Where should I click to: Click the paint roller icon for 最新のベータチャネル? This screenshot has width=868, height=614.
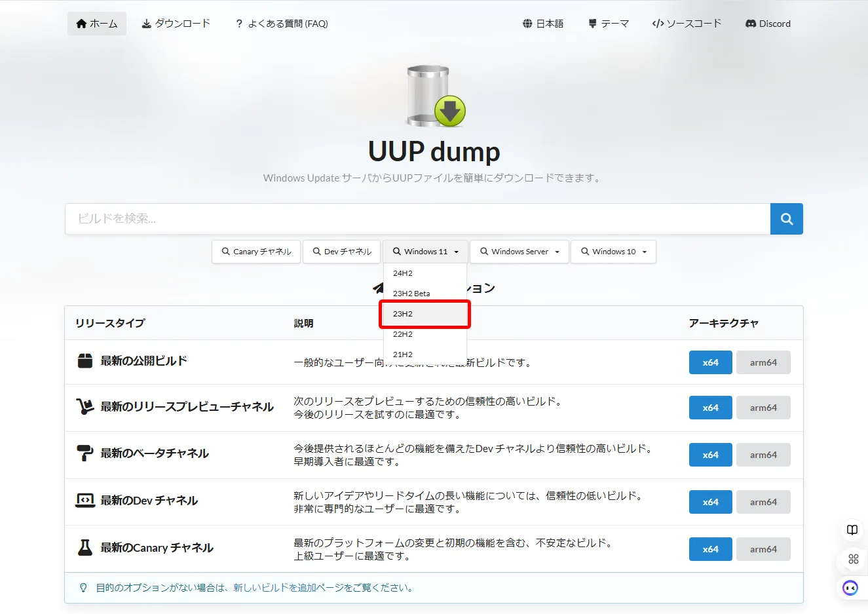(x=85, y=453)
